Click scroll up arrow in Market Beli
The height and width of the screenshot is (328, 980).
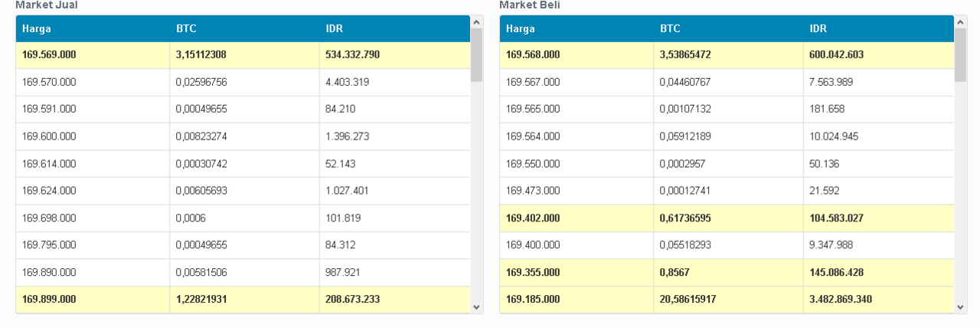coord(961,23)
